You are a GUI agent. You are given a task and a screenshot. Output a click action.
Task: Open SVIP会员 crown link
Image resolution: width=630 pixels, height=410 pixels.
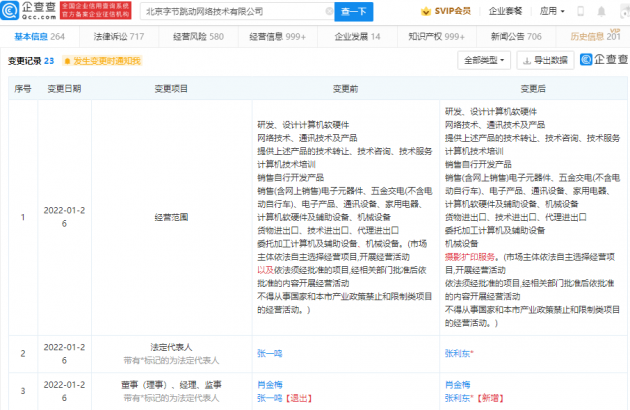446,11
